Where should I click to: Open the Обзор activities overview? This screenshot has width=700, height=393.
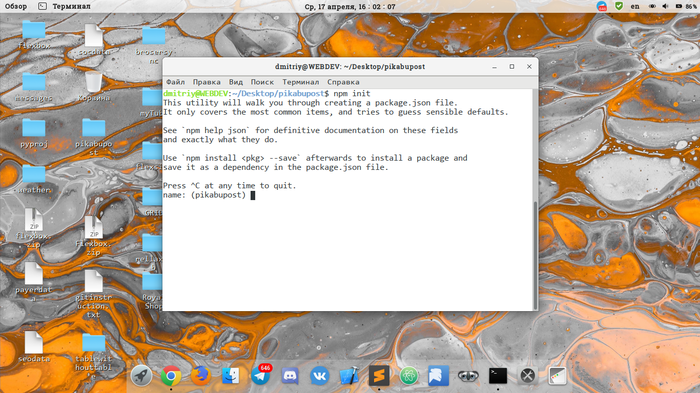16,6
